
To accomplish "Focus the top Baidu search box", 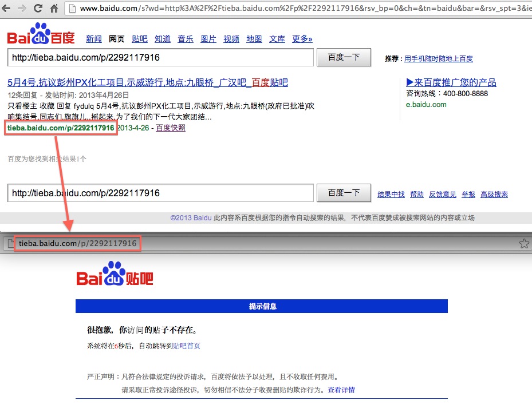I will coord(160,57).
